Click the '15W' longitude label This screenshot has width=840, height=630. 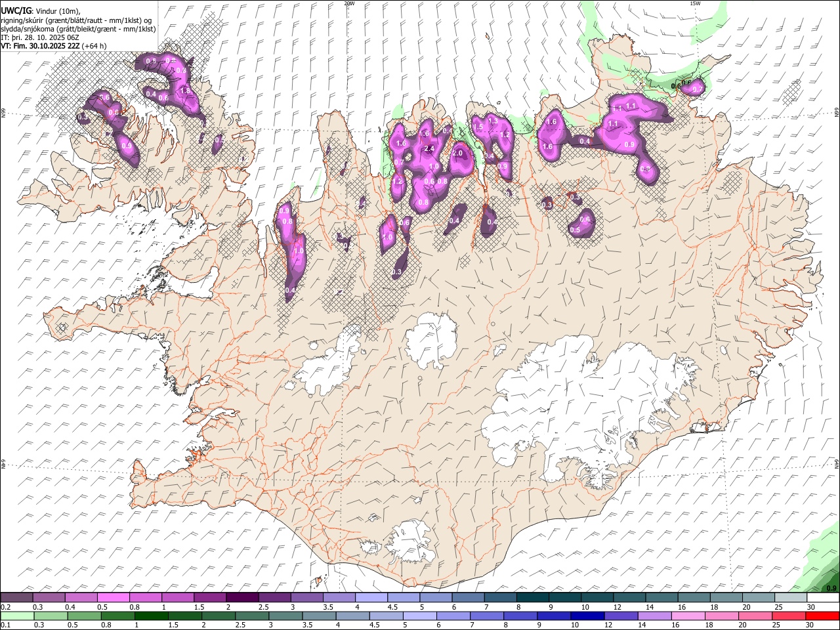pos(695,3)
